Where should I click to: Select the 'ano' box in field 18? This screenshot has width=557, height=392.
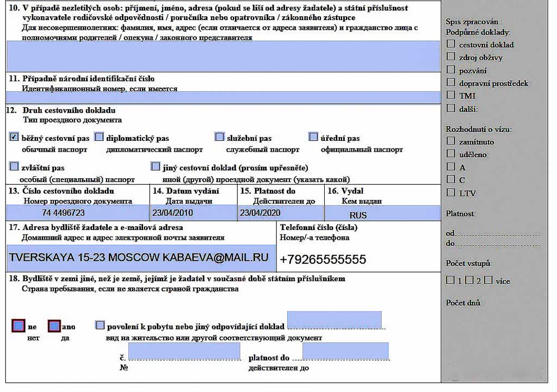(54, 326)
